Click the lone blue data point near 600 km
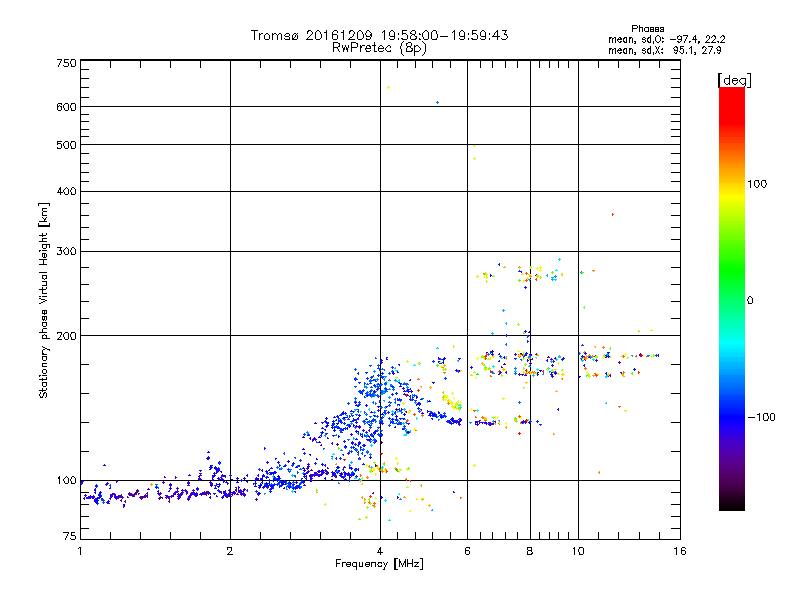This screenshot has height=600, width=800. tap(437, 103)
